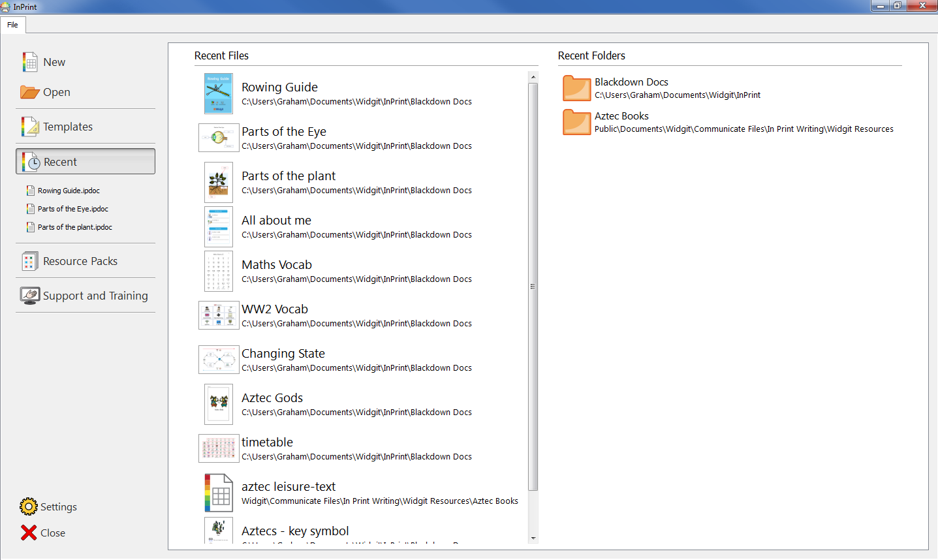938x560 pixels.
Task: Open the Blackdown Docs recent folder
Action: tap(662, 88)
